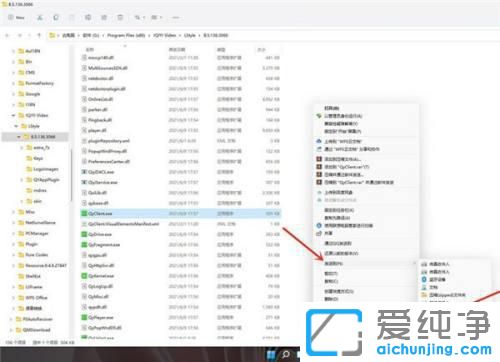This screenshot has width=500, height=362.
Task: Click Program Files (x86) in address breadcrumb
Action: coord(126,35)
